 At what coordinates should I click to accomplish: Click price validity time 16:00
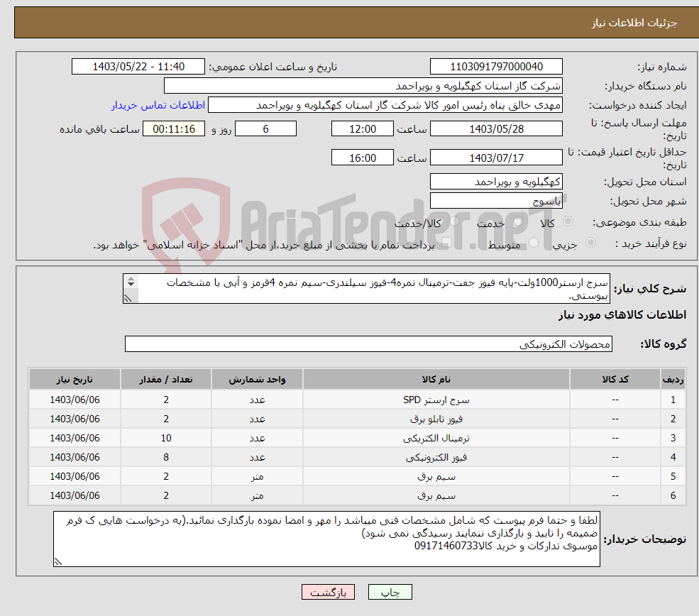[363, 158]
